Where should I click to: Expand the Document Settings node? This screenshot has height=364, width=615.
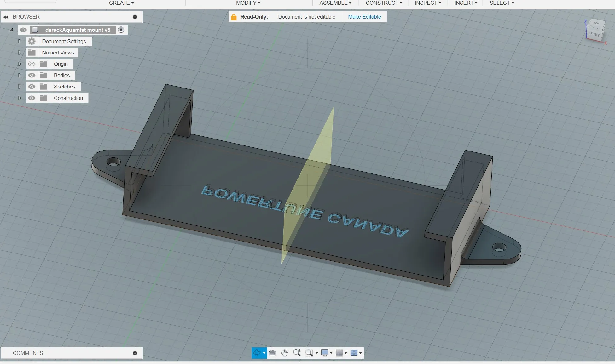20,41
